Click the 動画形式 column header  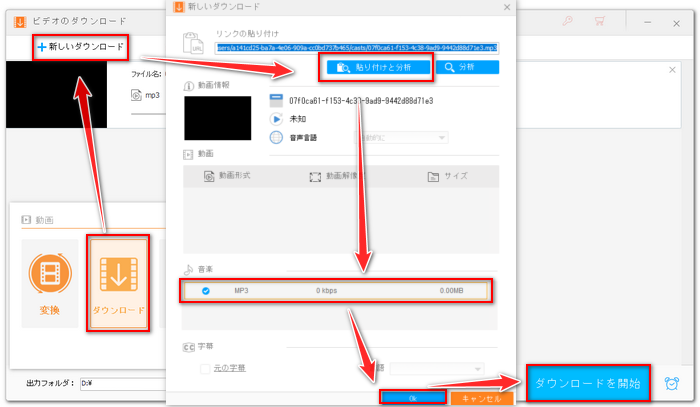click(227, 176)
